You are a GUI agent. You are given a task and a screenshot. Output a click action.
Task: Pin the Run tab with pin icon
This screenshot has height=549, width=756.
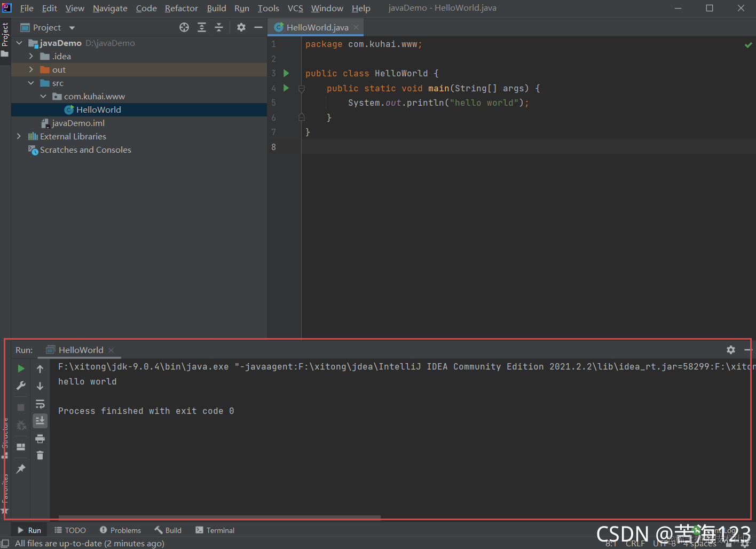point(21,469)
